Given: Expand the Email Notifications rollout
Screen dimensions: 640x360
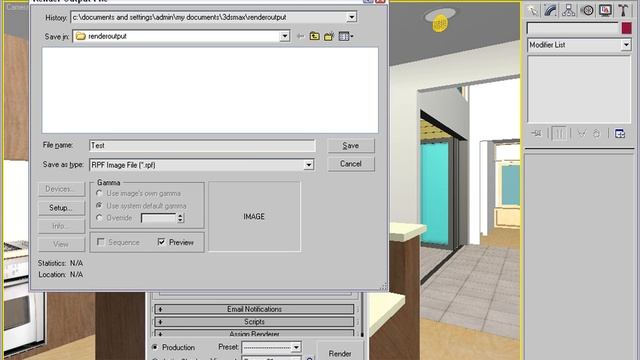Looking at the screenshot, I should tap(254, 309).
